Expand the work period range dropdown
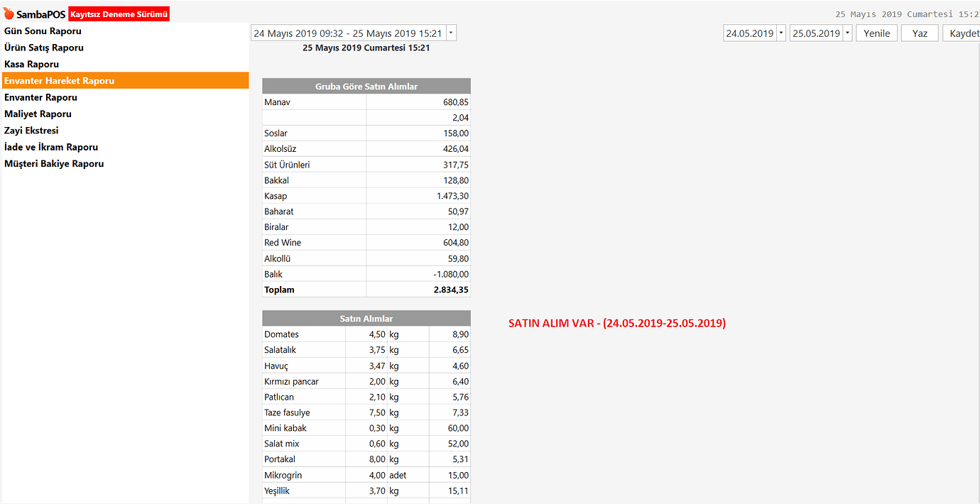The image size is (980, 504). point(452,33)
